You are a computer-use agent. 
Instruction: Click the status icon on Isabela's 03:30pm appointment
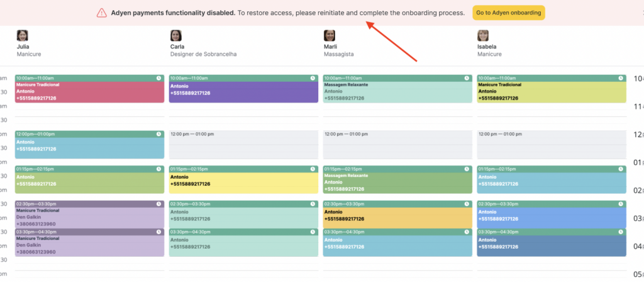(621, 232)
